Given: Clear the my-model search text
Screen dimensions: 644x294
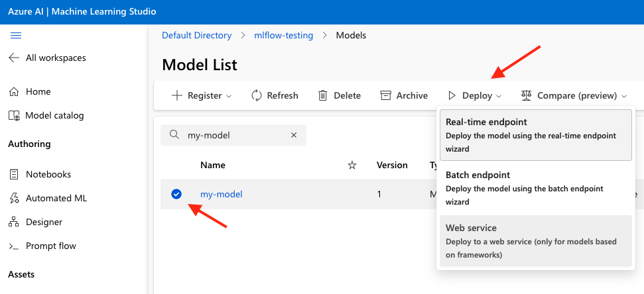Looking at the screenshot, I should pyautogui.click(x=294, y=135).
